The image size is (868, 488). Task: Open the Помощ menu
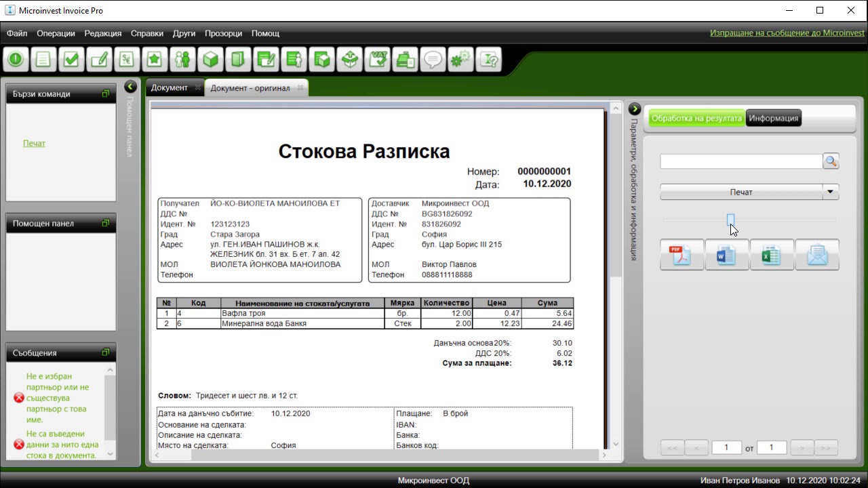tap(265, 33)
